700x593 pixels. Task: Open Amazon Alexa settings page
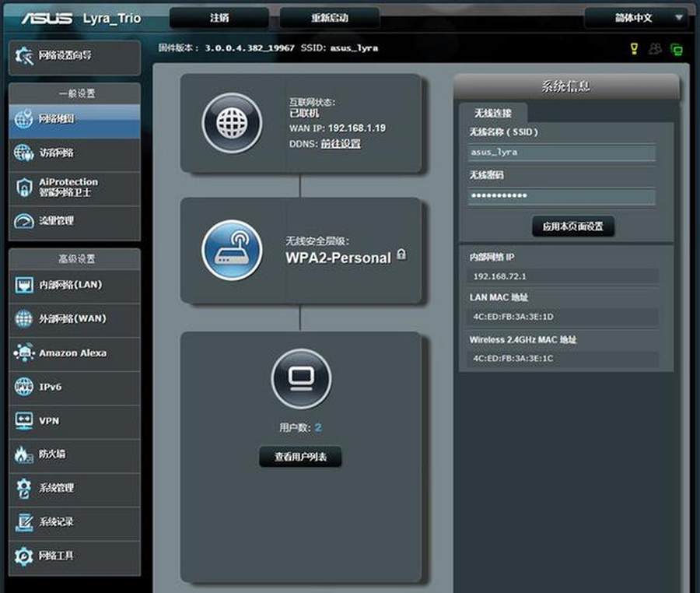tap(75, 353)
